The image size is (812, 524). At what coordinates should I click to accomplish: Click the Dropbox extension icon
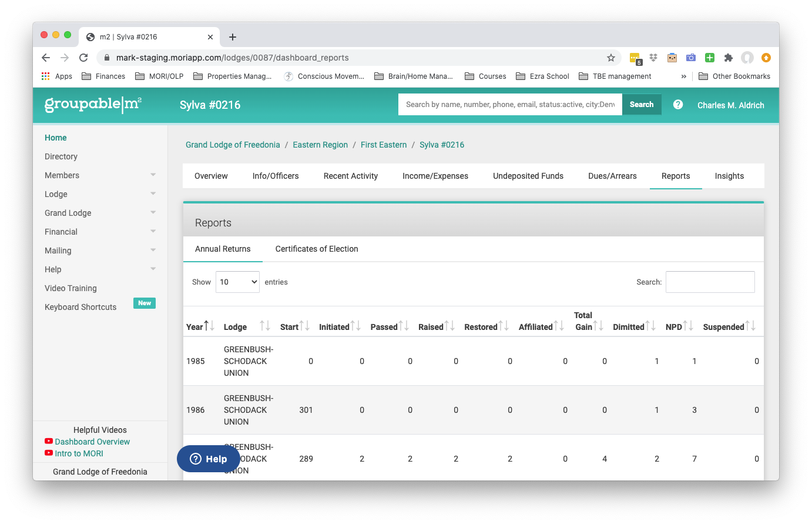click(x=653, y=58)
